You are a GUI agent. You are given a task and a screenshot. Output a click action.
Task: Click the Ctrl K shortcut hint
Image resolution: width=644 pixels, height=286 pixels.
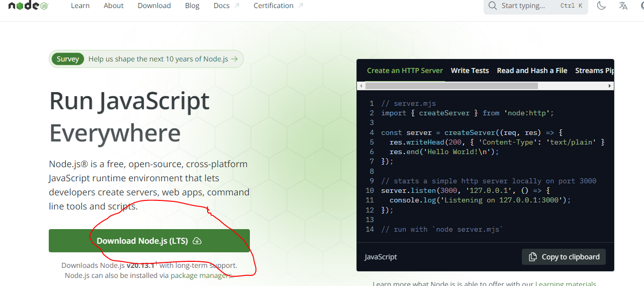(571, 6)
